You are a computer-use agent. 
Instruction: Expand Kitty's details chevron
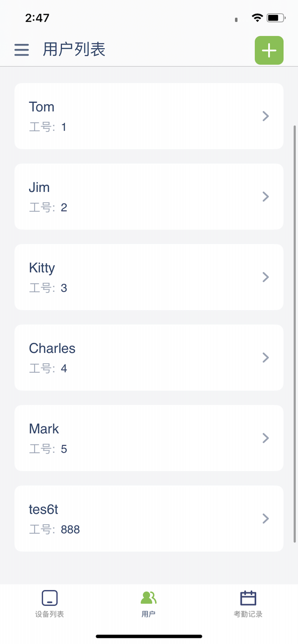(265, 277)
